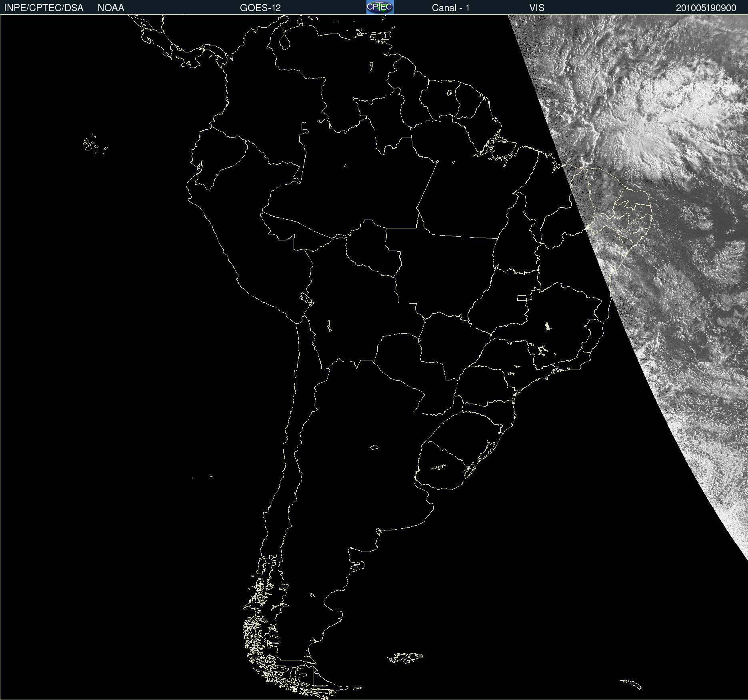The width and height of the screenshot is (748, 700).
Task: Click the Galapagos Islands outline
Action: click(95, 144)
